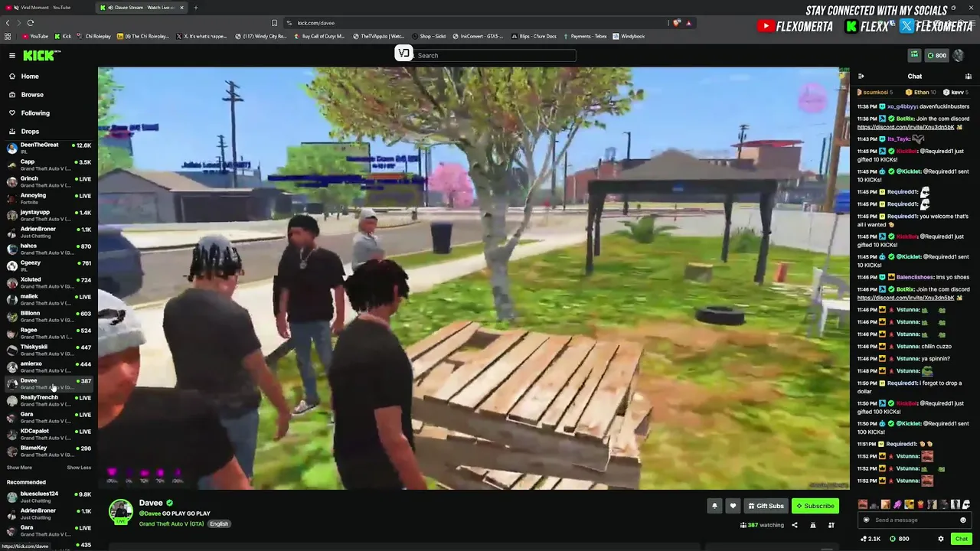Open the user profile avatar menu

click(x=959, y=55)
